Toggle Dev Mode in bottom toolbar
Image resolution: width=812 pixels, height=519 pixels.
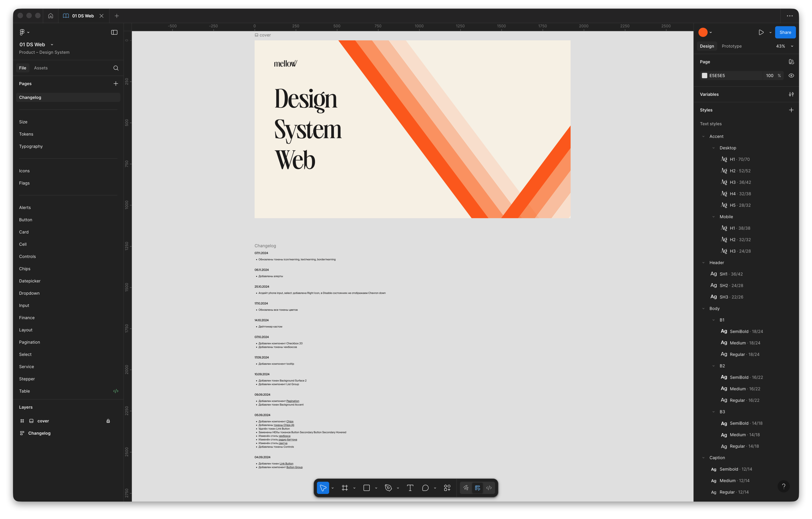[489, 488]
